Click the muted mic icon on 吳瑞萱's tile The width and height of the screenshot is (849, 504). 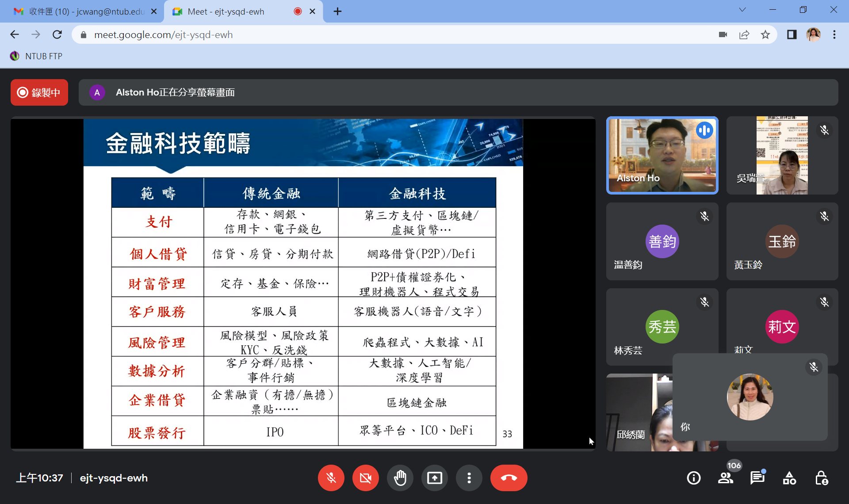[x=824, y=130]
